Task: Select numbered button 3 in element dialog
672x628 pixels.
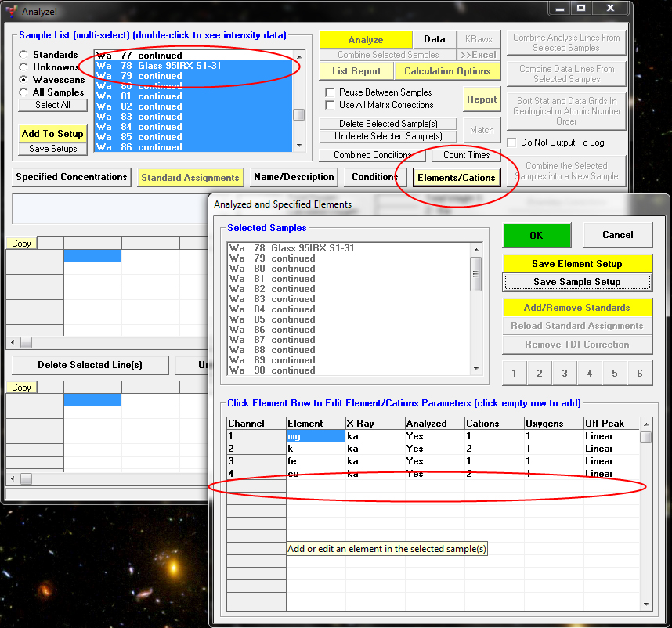Action: coord(565,374)
